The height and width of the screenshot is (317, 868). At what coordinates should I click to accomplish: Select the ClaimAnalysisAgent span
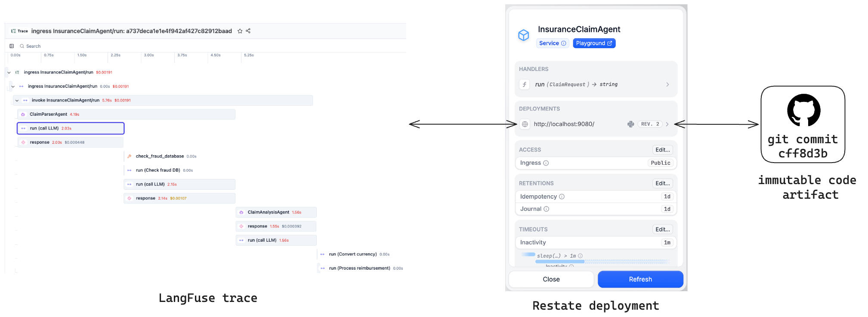[268, 212]
